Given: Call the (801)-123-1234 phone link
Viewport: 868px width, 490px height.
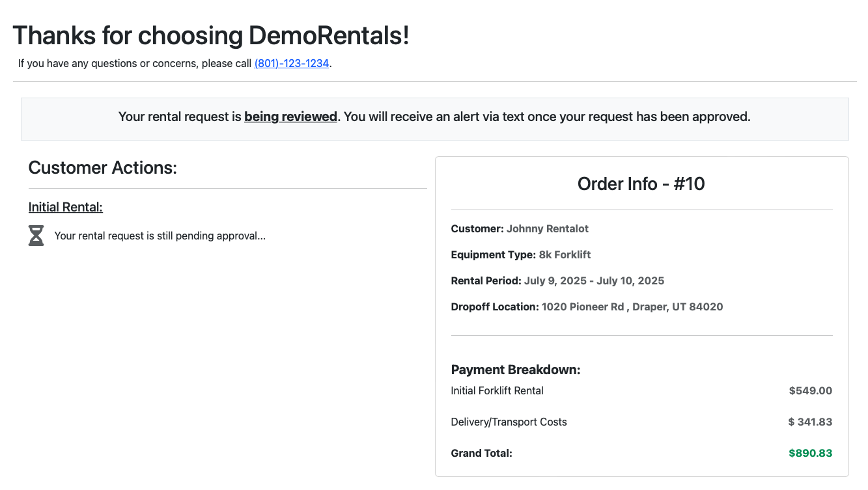Looking at the screenshot, I should pos(292,63).
